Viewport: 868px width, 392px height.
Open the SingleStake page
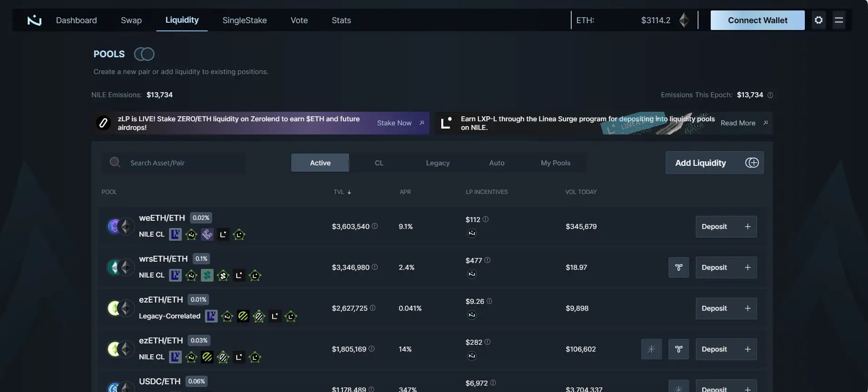244,20
